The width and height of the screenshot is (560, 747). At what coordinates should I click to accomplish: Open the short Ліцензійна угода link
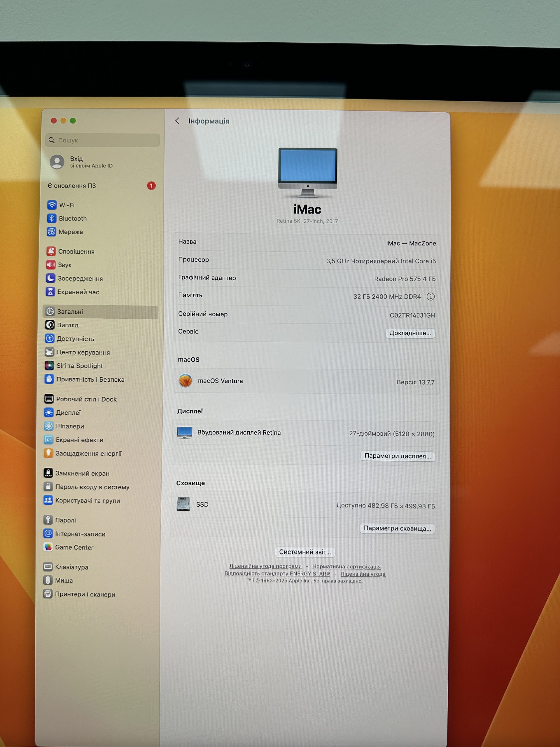[363, 574]
